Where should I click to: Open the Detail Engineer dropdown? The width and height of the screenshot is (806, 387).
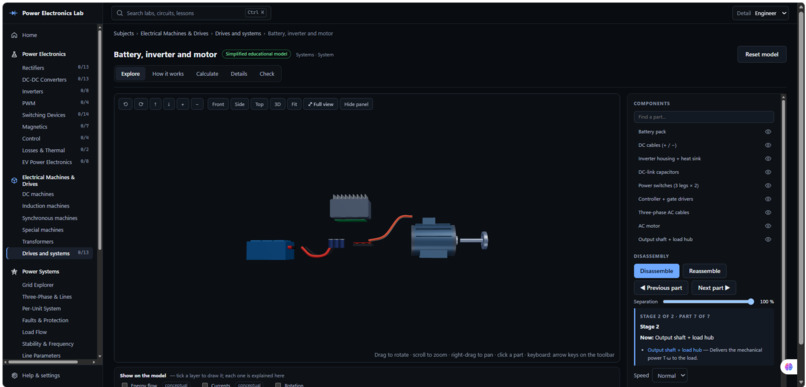click(760, 13)
